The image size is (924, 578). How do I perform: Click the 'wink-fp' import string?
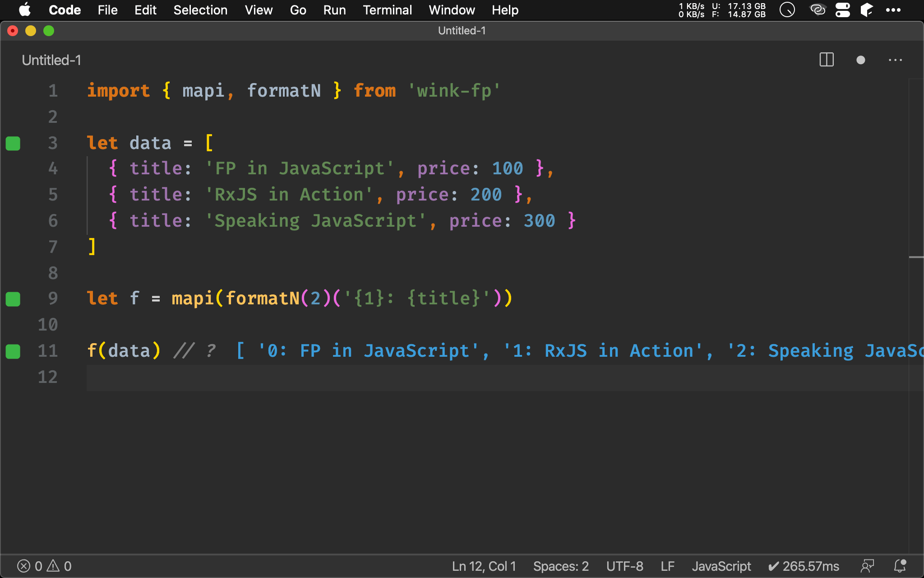click(x=454, y=91)
